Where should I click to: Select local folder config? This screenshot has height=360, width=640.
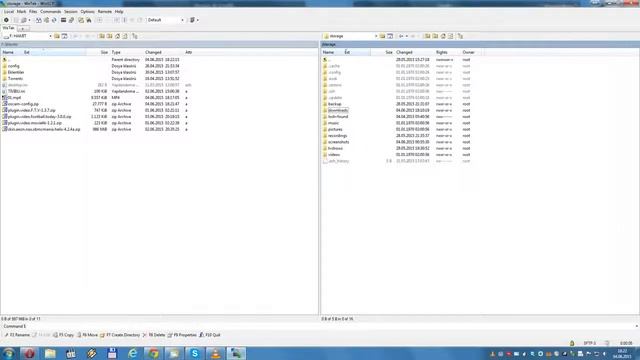coord(13,66)
